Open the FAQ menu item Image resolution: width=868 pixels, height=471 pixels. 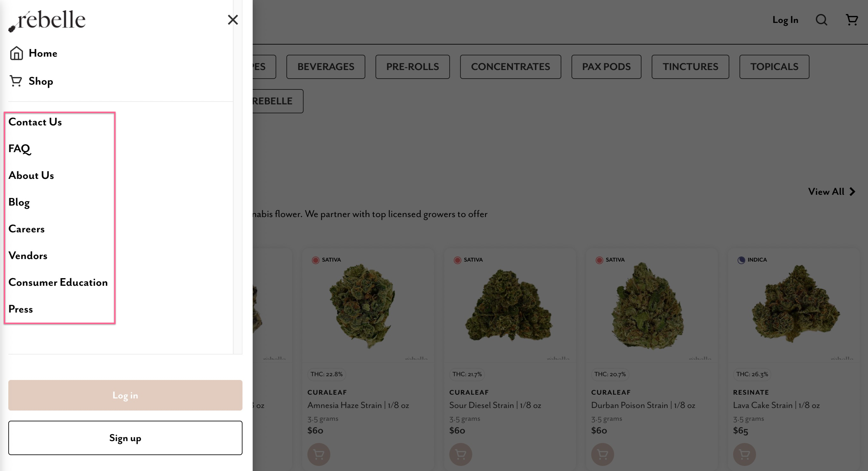(19, 149)
